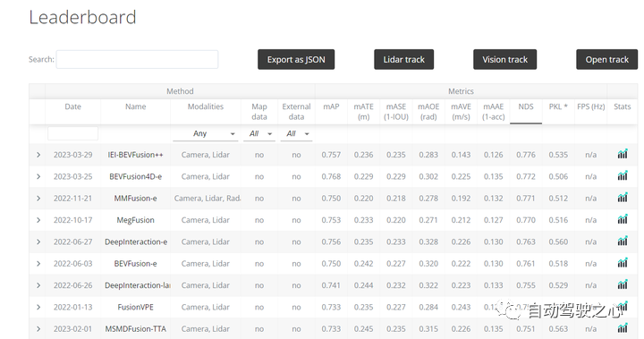Expand the FusionVPE row details
Screen dimensions: 644x339
[38, 308]
